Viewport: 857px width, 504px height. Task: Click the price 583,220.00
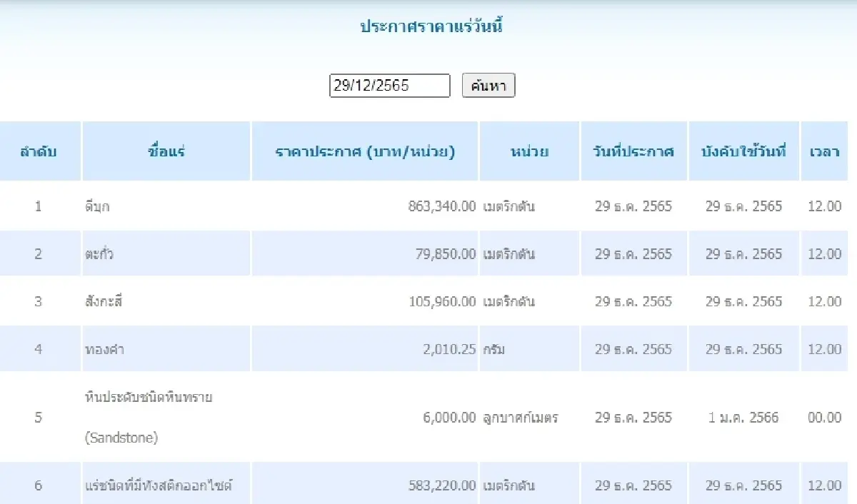(442, 485)
